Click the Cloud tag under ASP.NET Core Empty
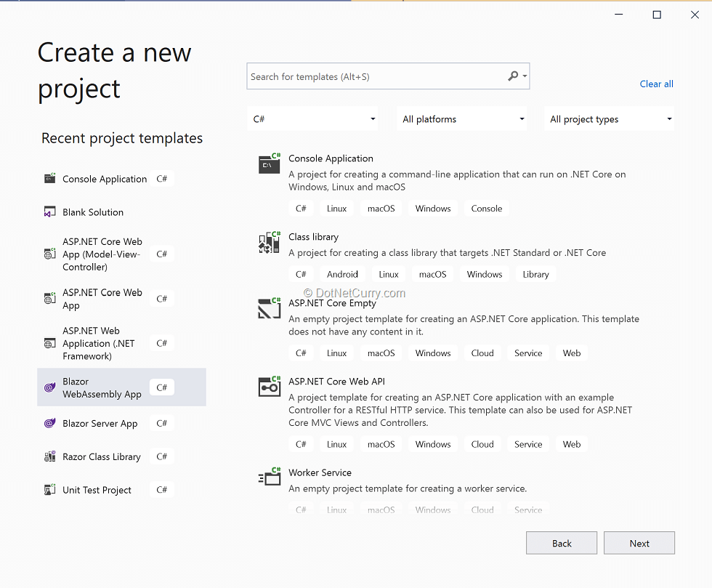712x588 pixels. [482, 353]
